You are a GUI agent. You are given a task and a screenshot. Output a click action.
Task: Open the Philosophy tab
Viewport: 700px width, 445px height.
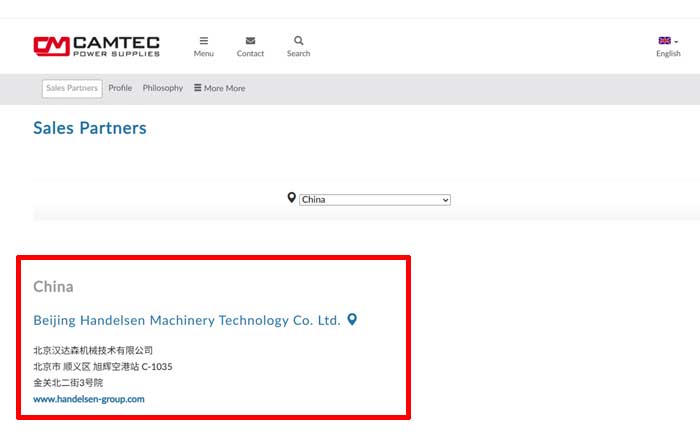[x=162, y=88]
